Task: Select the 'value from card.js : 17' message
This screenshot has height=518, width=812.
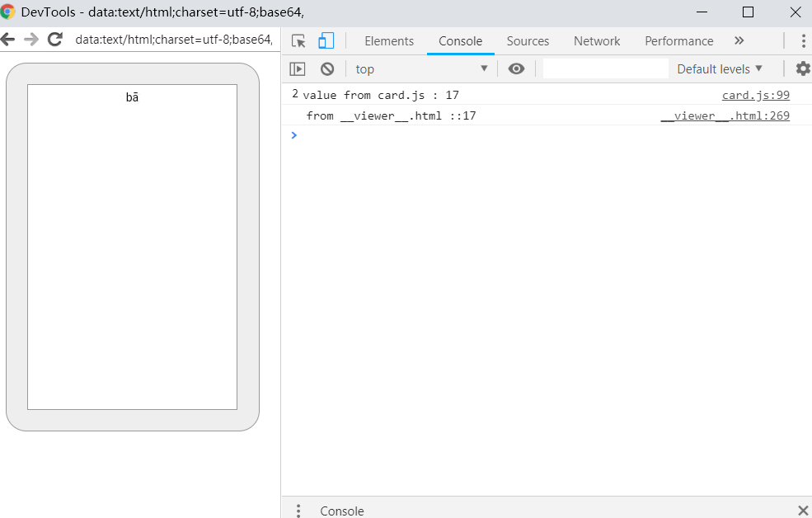Action: pyautogui.click(x=381, y=96)
